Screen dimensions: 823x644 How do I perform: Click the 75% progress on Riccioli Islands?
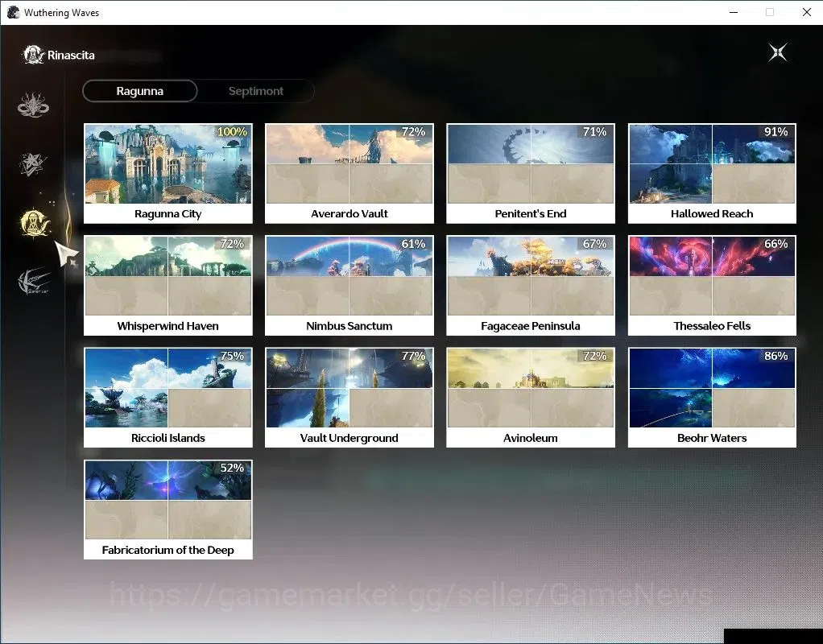coord(232,356)
